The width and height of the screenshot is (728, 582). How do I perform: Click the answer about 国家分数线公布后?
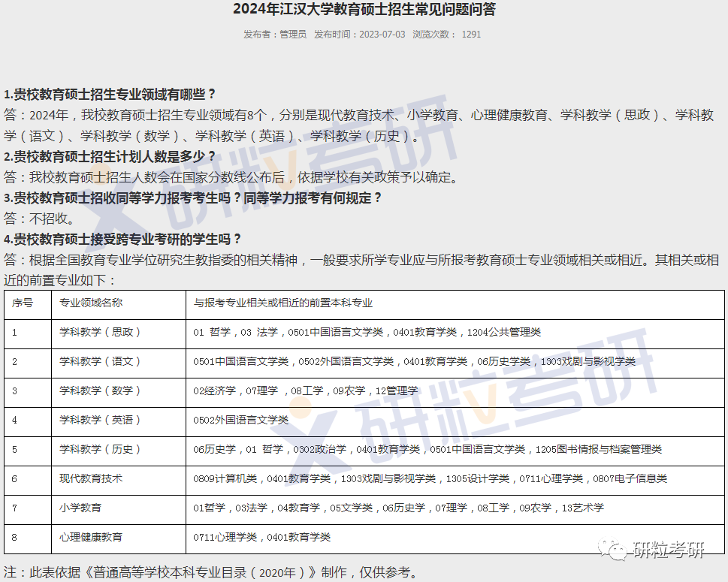tap(231, 177)
